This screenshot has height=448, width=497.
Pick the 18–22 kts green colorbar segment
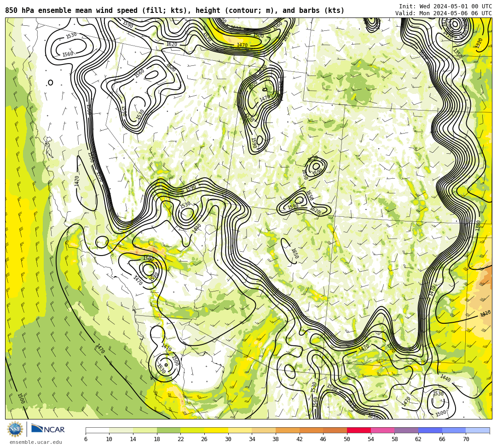coord(168,430)
